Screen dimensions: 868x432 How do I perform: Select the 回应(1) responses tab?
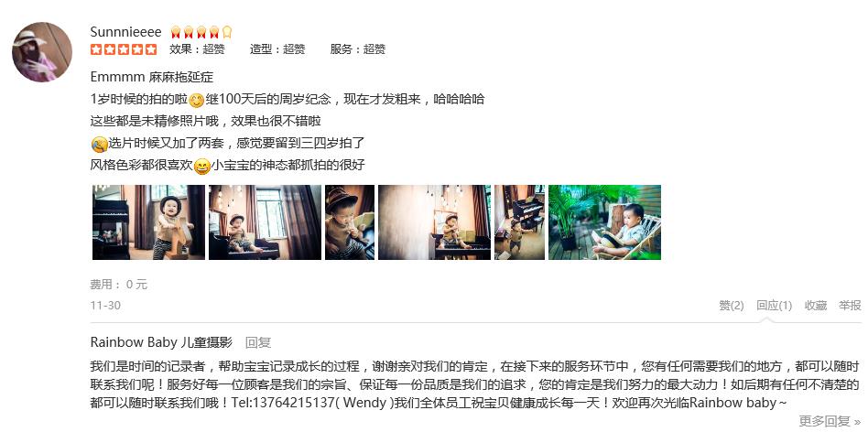(774, 306)
